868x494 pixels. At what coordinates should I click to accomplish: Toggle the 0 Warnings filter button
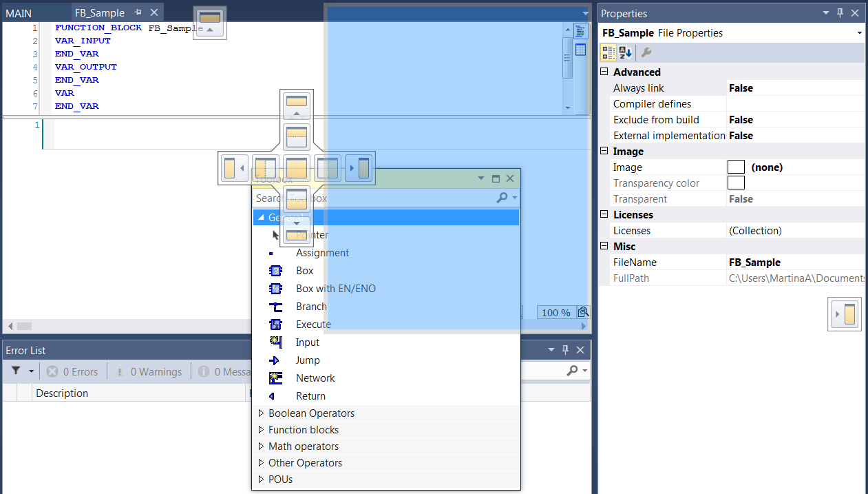click(149, 371)
